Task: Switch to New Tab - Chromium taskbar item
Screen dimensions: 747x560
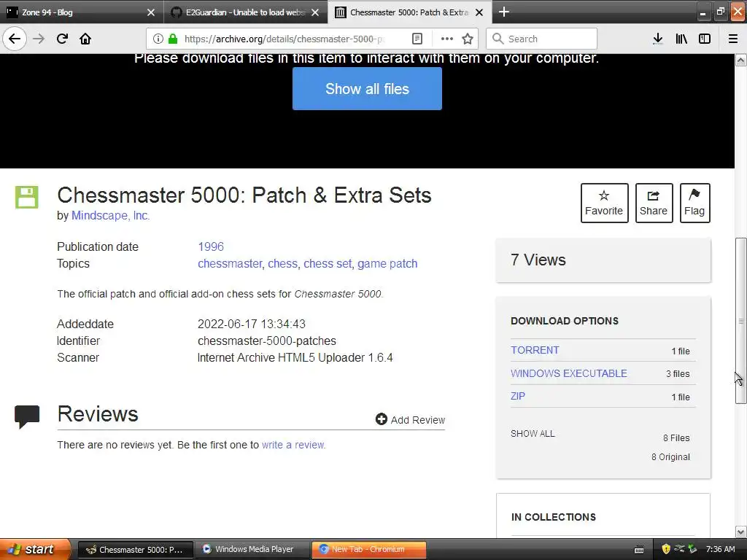Action: 368,550
